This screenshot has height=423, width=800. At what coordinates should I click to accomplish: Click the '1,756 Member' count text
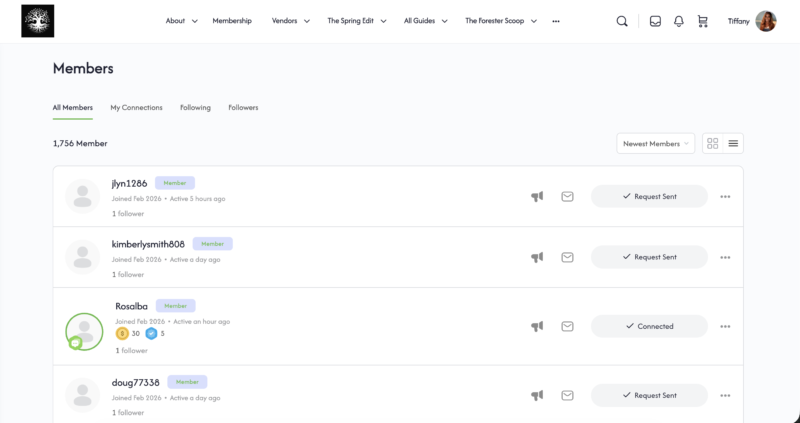[x=80, y=143]
